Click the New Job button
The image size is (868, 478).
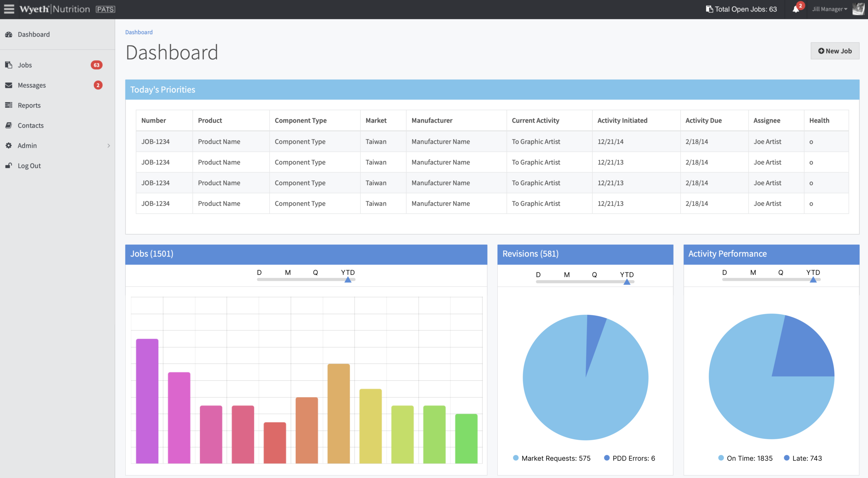click(835, 51)
